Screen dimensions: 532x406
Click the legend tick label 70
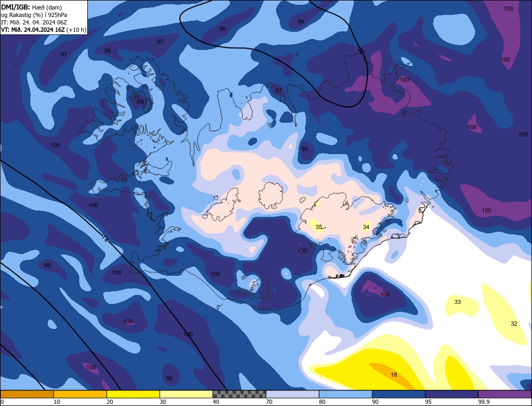tap(269, 402)
